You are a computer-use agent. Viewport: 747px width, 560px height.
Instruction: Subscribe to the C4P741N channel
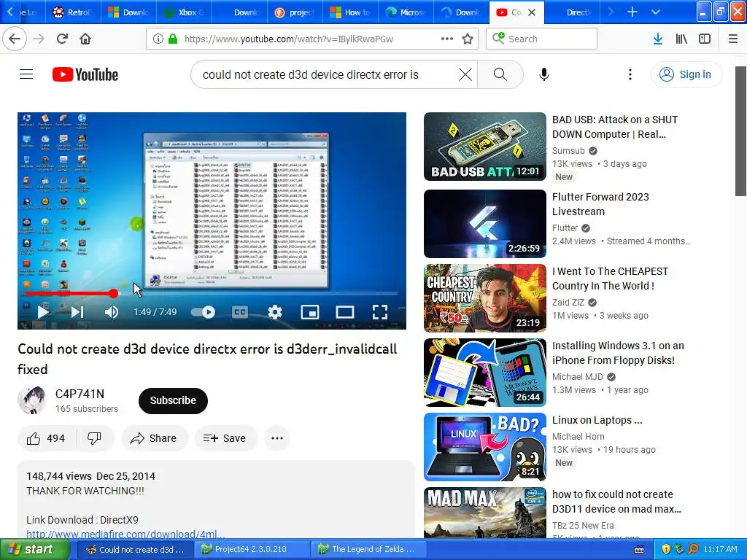(173, 400)
